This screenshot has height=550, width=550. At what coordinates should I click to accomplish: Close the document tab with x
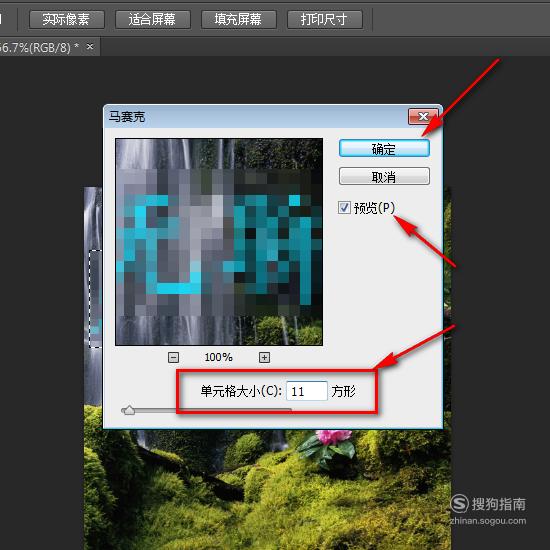coord(90,46)
